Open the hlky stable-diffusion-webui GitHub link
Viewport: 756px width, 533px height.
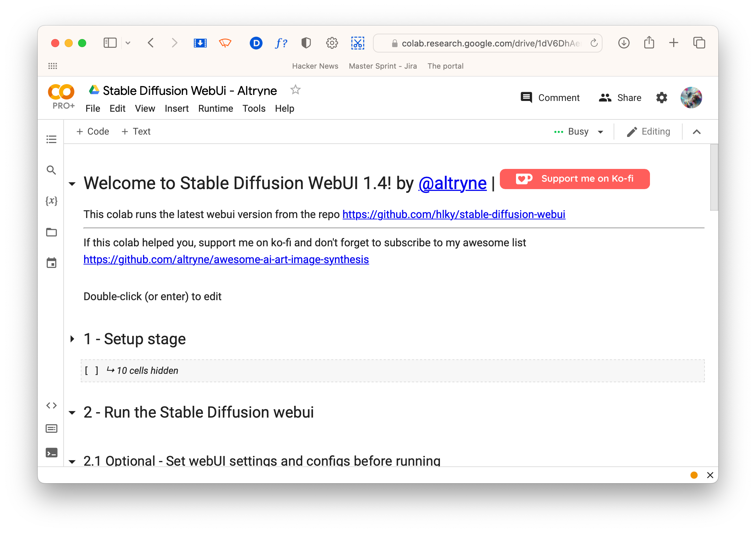pyautogui.click(x=454, y=214)
